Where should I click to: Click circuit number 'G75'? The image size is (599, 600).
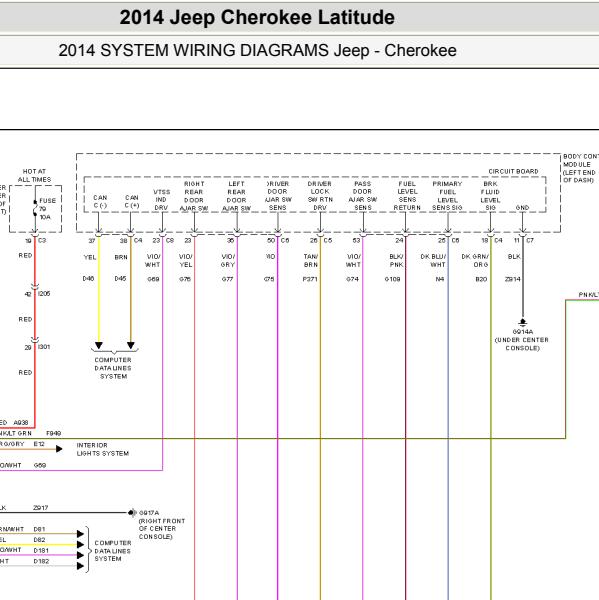[269, 279]
